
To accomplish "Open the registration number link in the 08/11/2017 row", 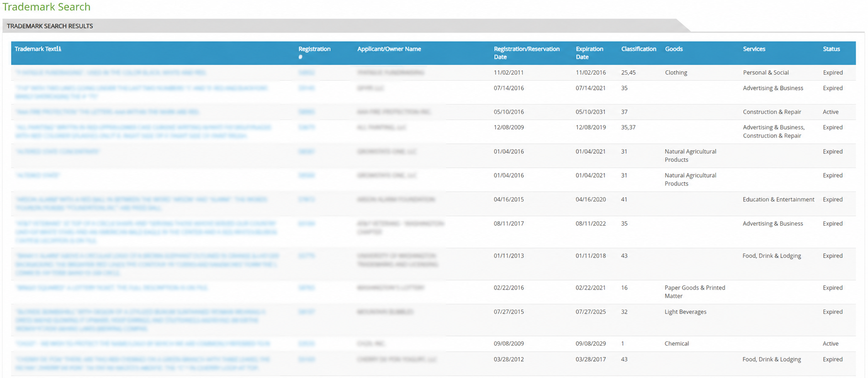I will coord(307,224).
